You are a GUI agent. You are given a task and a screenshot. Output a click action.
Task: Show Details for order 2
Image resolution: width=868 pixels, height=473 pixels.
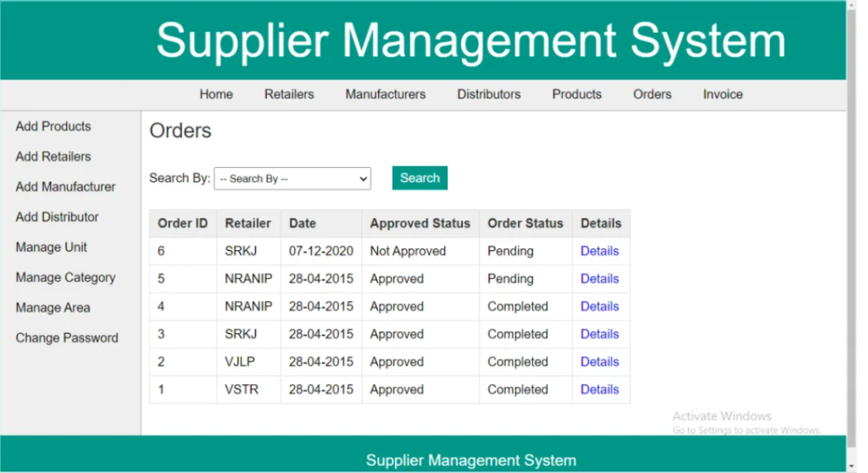click(x=599, y=362)
